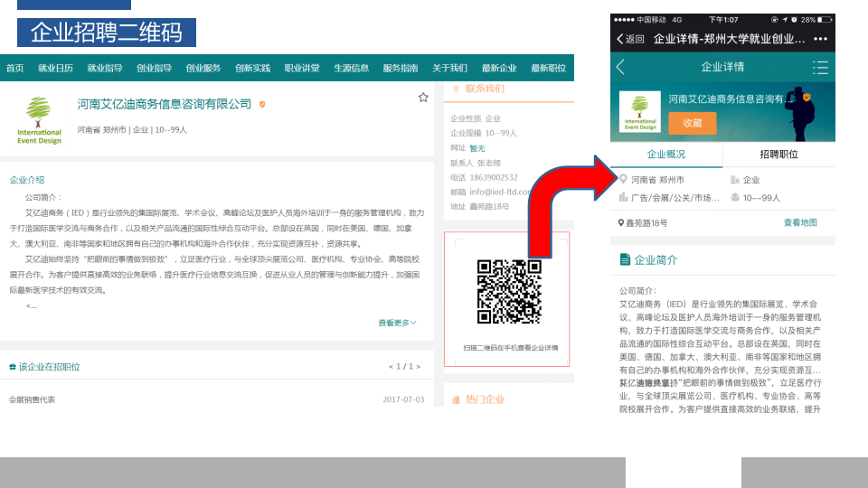The image size is (868, 488).
Task: Go to next page with > in pager
Action: [x=419, y=366]
